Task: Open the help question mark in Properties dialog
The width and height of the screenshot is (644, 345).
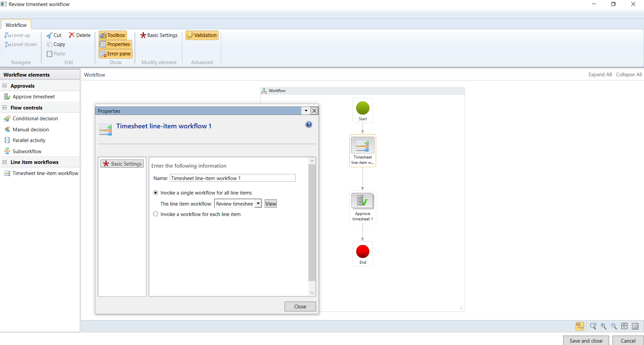Action: (x=308, y=124)
